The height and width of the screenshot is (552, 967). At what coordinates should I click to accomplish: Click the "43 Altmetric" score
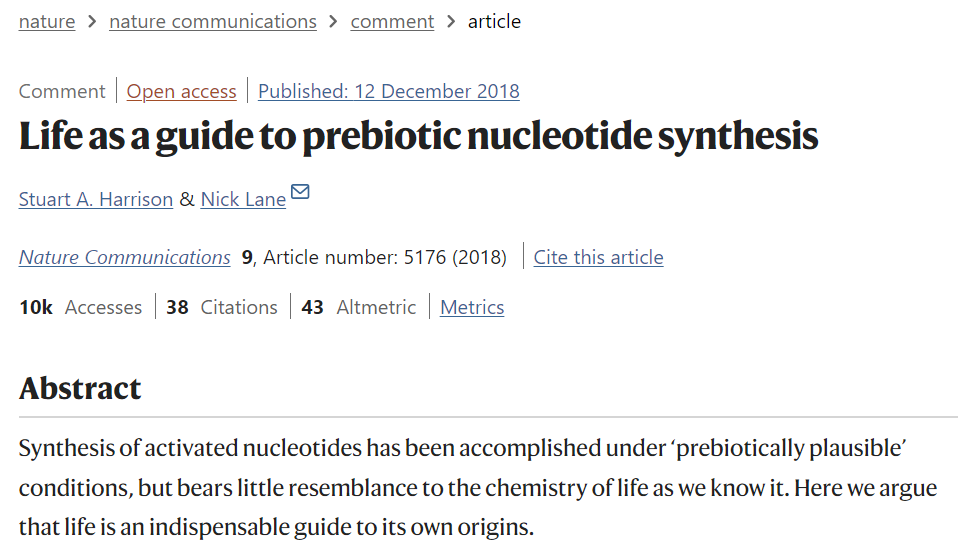[x=358, y=307]
